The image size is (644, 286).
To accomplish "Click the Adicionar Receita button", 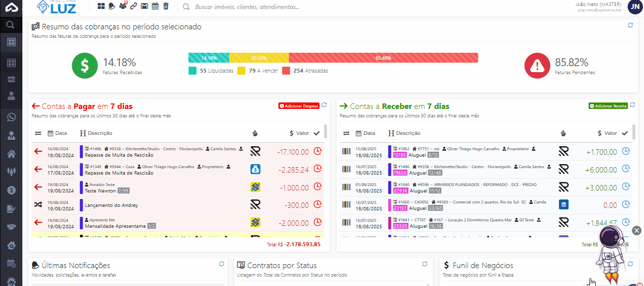I will click(x=607, y=106).
